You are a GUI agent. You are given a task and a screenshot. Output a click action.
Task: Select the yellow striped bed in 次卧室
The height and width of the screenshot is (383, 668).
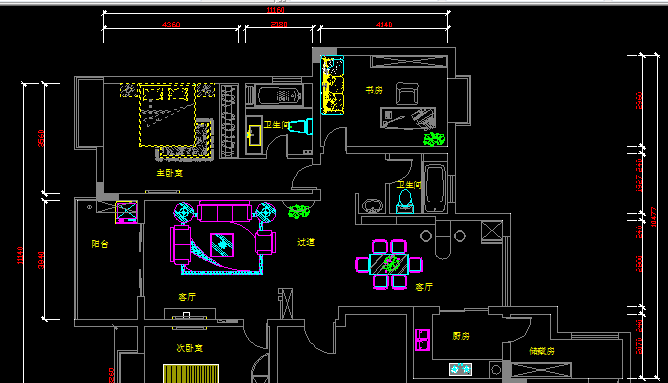(x=191, y=374)
